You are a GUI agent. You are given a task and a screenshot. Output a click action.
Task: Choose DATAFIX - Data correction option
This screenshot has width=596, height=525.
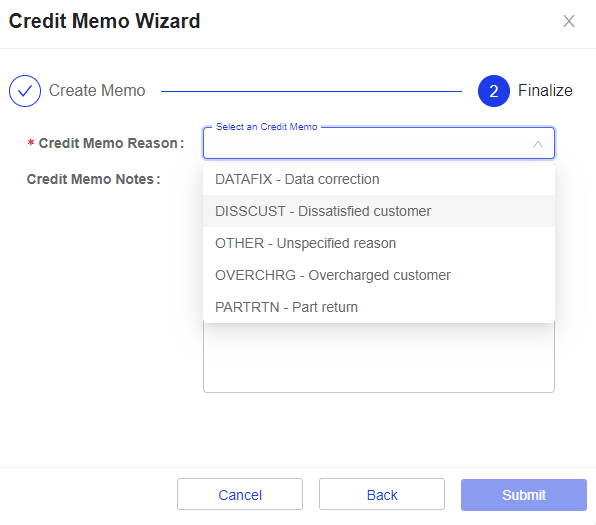click(x=379, y=179)
